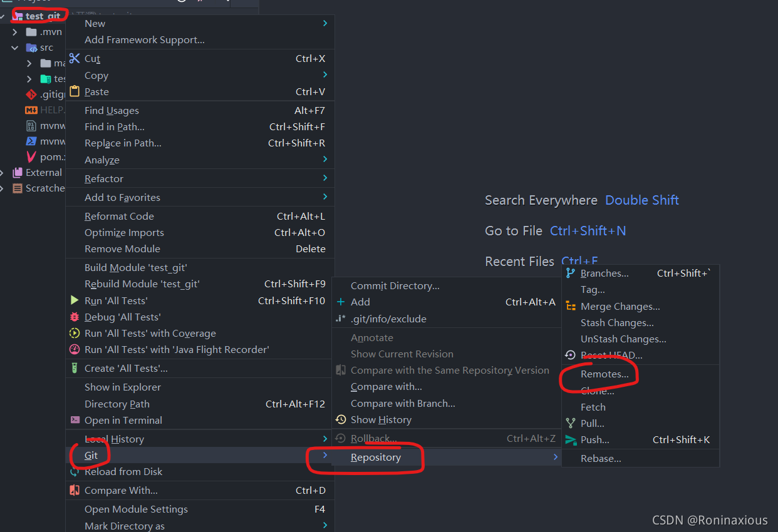Select Directory Path menu entry

pos(200,404)
